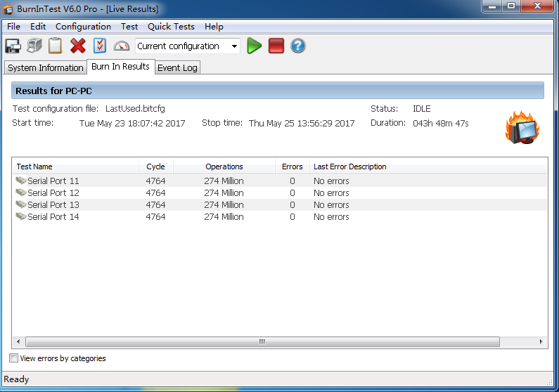
Task: Open the Edit menu
Action: [38, 27]
